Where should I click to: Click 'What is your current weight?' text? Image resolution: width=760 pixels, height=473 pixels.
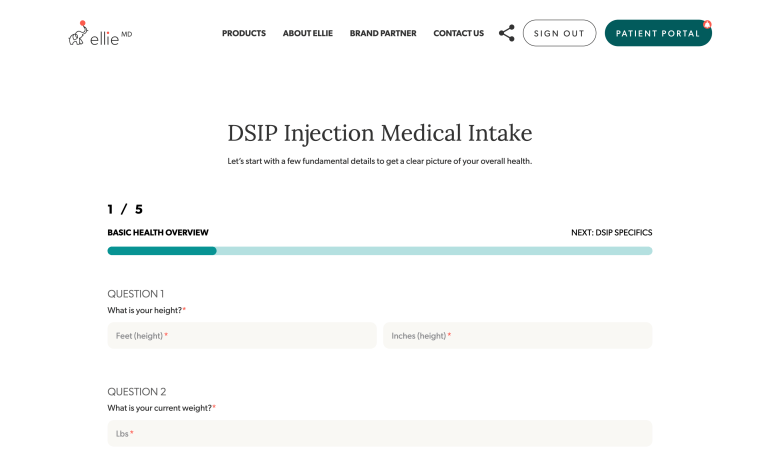(159, 408)
